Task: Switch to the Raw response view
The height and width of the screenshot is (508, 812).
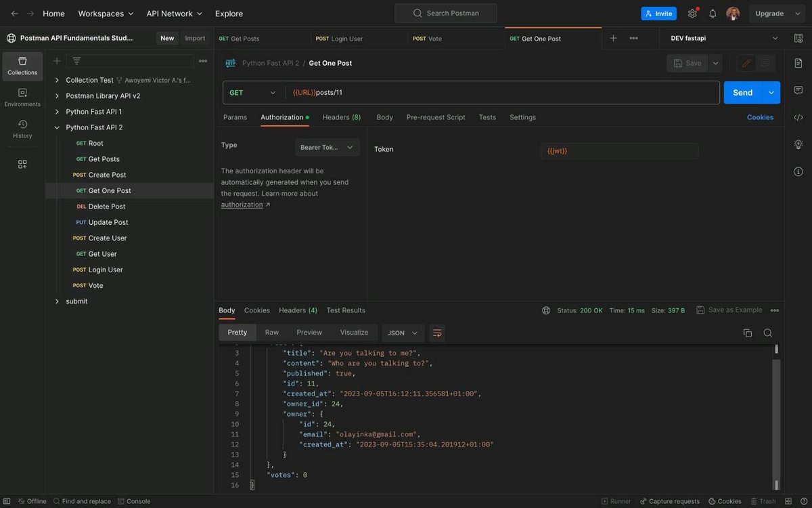Action: (271, 333)
